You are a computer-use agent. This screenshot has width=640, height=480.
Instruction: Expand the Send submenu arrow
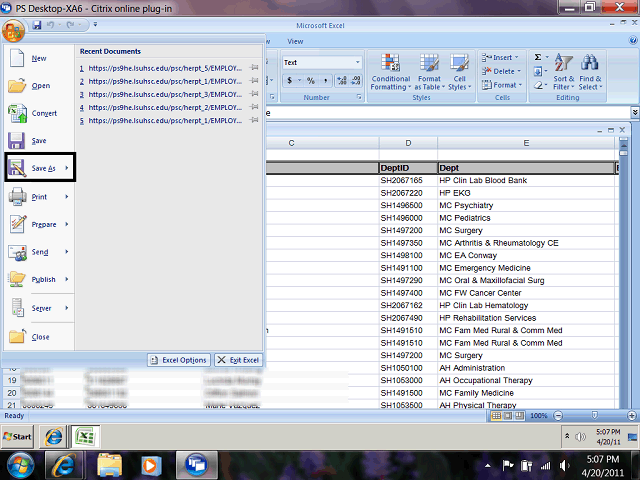67,252
